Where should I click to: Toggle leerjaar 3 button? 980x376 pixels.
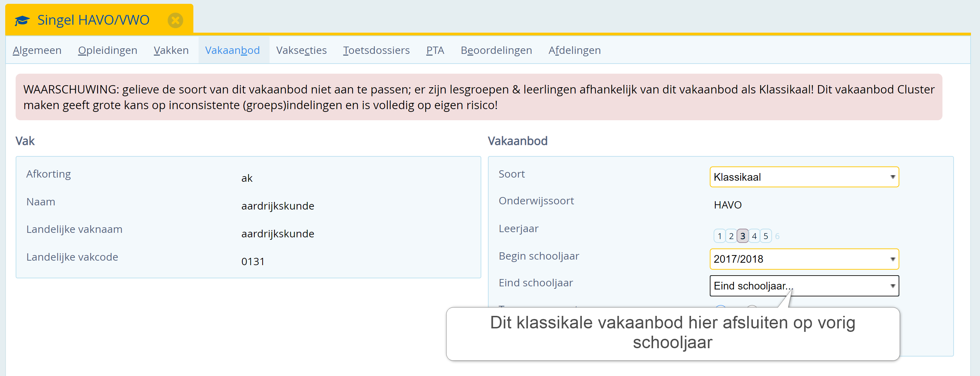pos(742,236)
